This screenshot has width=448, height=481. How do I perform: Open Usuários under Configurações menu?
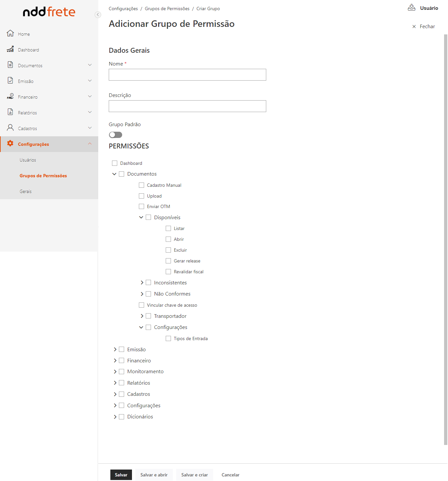click(28, 160)
